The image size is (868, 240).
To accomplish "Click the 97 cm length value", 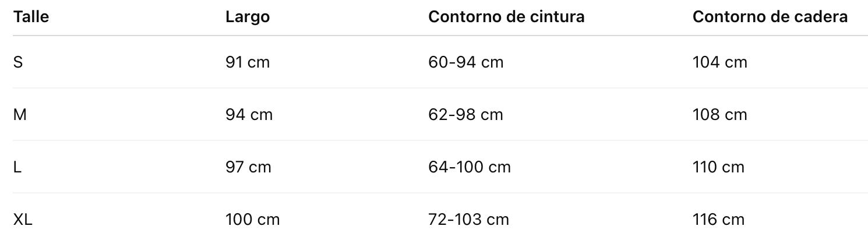I will point(248,167).
